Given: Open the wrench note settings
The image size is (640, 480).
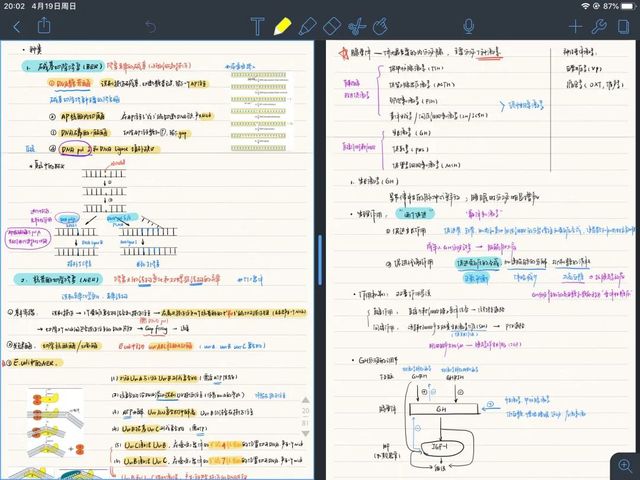Looking at the screenshot, I should (x=599, y=26).
